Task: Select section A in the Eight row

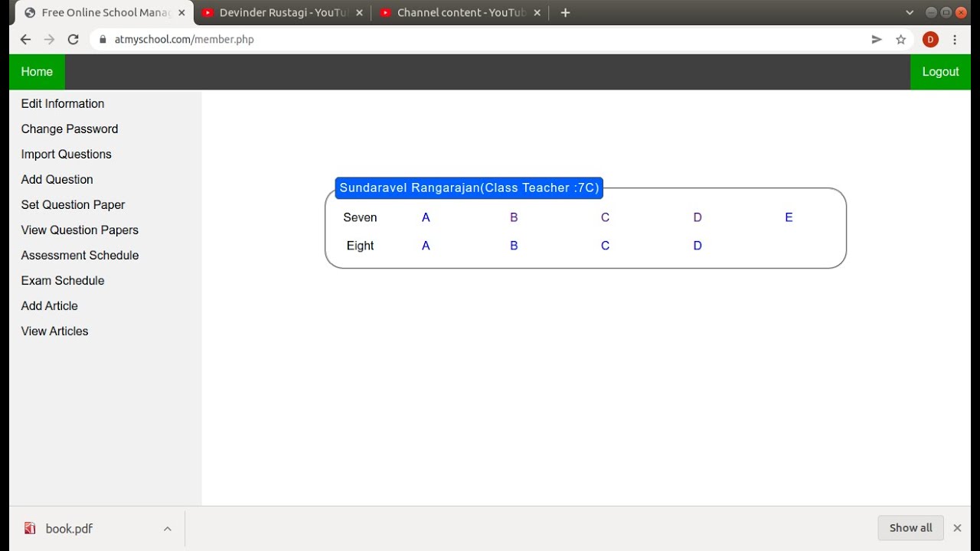Action: [426, 246]
